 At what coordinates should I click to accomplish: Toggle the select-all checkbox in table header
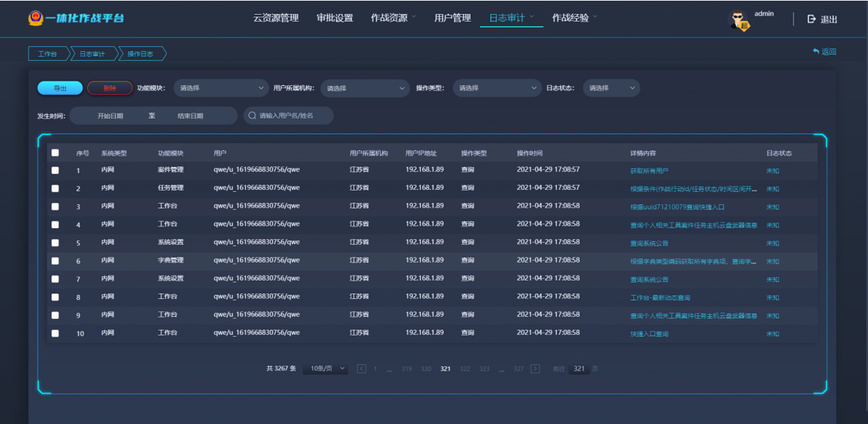(55, 152)
